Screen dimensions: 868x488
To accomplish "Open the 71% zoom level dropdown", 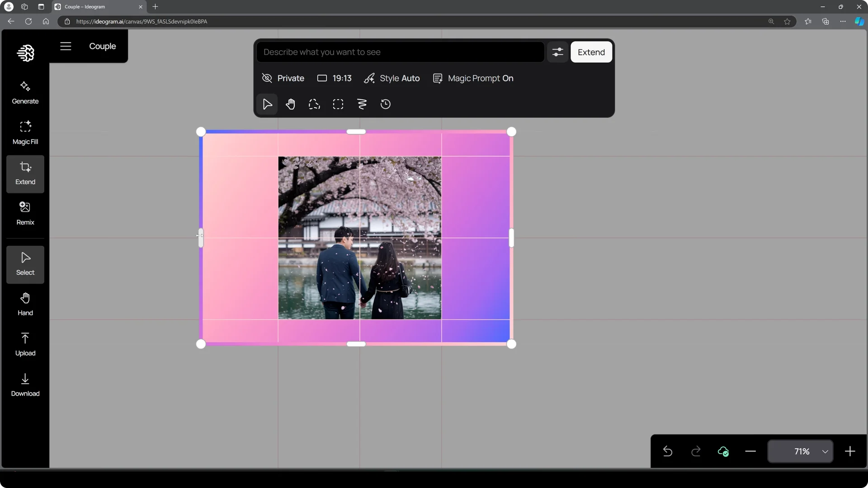I will point(800,451).
